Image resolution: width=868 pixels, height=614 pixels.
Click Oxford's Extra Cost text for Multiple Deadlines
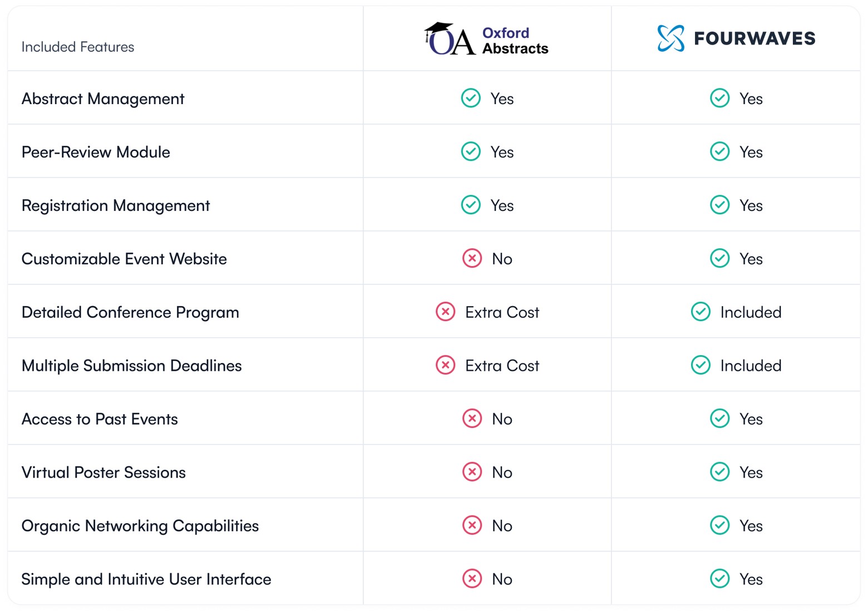point(502,366)
